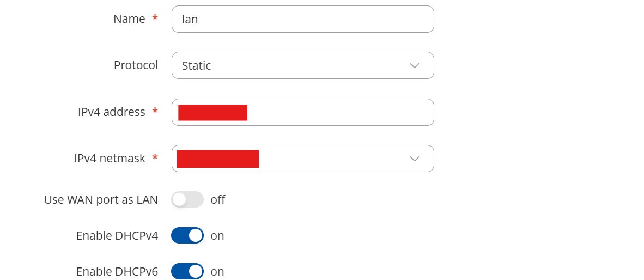Click the Use WAN port as LAN label

point(101,199)
